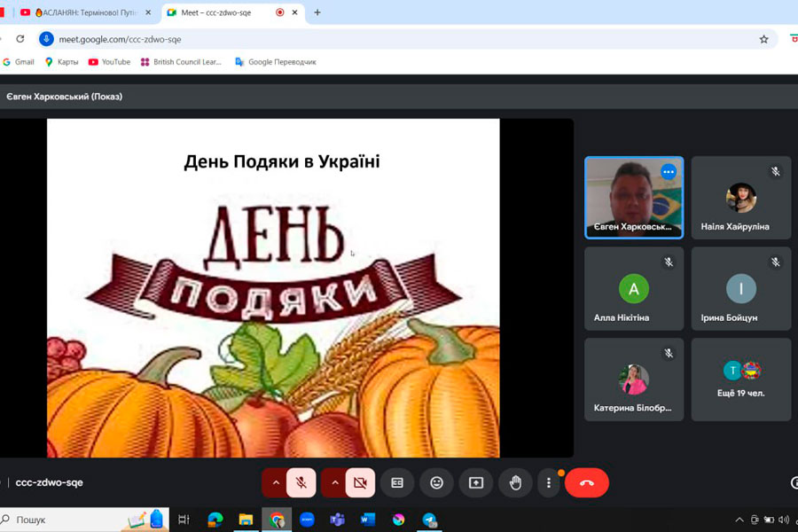The width and height of the screenshot is (798, 532).
Task: Open Telegram from the taskbar
Action: pyautogui.click(x=429, y=520)
